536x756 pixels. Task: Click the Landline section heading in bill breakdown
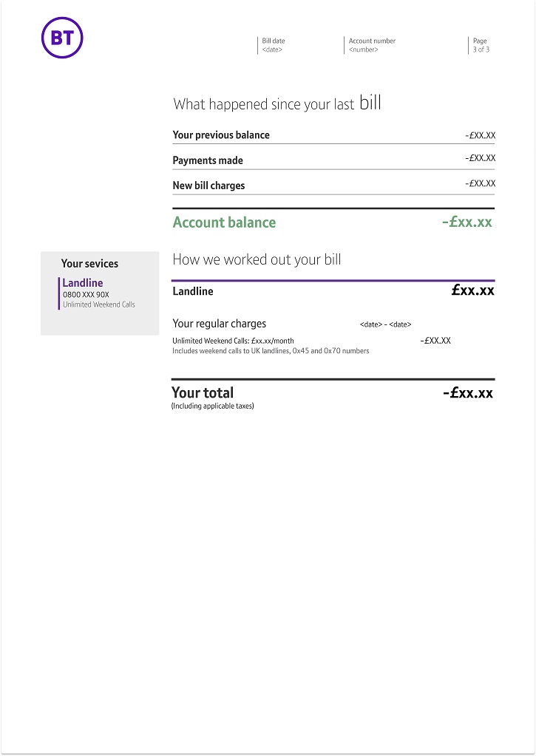click(193, 291)
